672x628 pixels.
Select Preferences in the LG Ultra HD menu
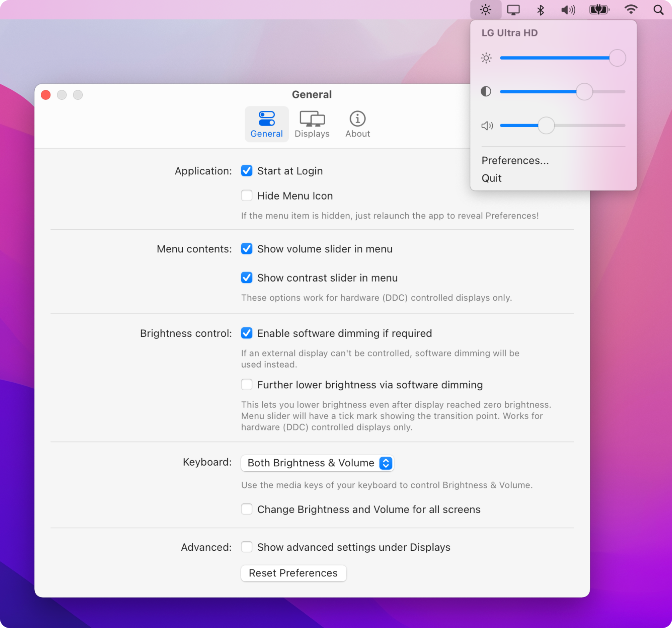pyautogui.click(x=515, y=160)
